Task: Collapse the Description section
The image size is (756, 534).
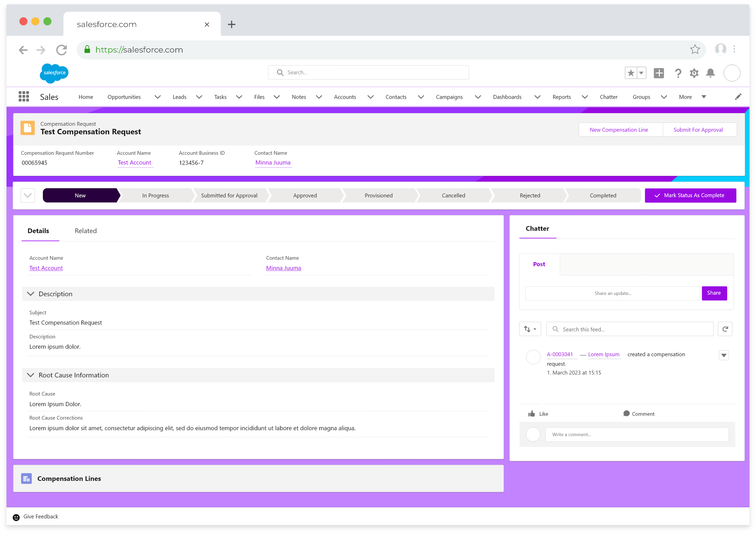Action: pyautogui.click(x=31, y=294)
